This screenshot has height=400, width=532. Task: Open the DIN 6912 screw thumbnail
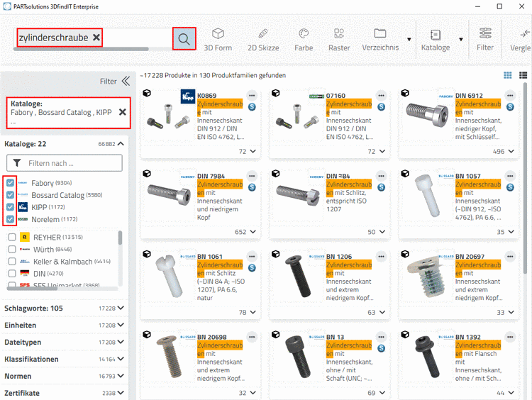(428, 116)
